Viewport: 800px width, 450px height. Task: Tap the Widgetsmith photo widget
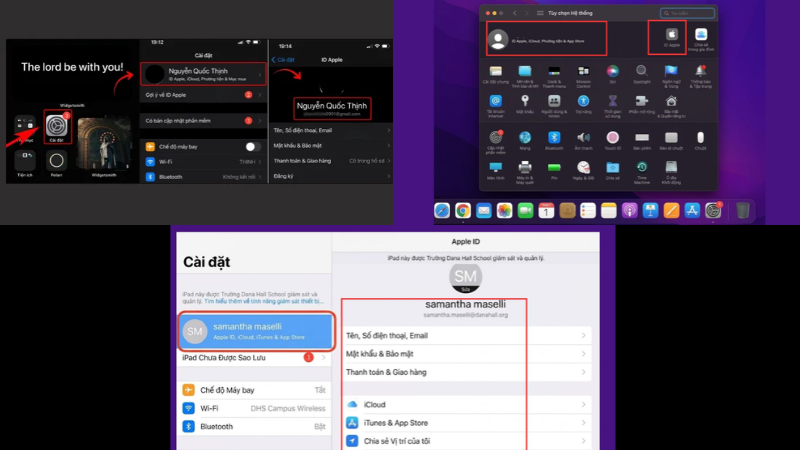tap(104, 142)
